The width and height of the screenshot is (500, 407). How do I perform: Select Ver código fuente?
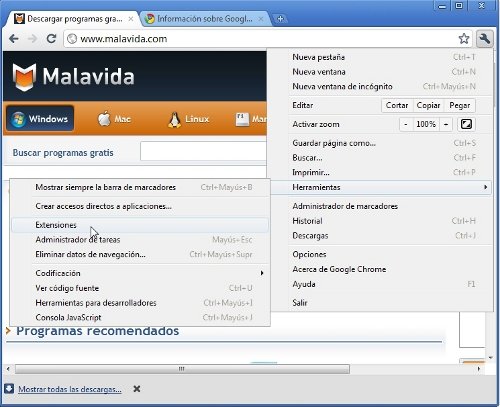pyautogui.click(x=140, y=288)
